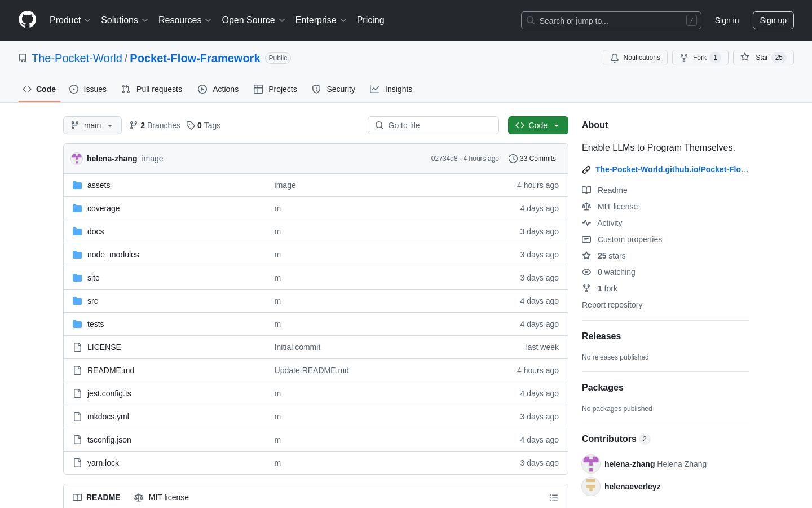Expand the Solutions menu

click(125, 20)
